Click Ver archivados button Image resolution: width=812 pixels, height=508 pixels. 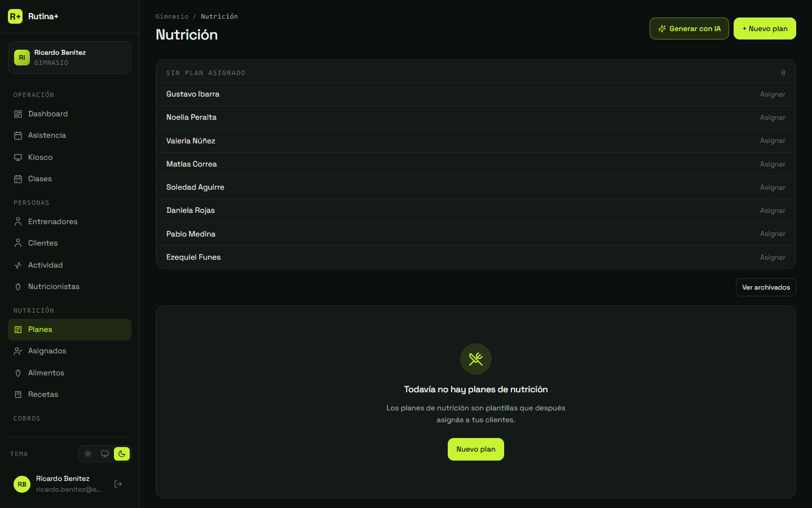(x=766, y=287)
